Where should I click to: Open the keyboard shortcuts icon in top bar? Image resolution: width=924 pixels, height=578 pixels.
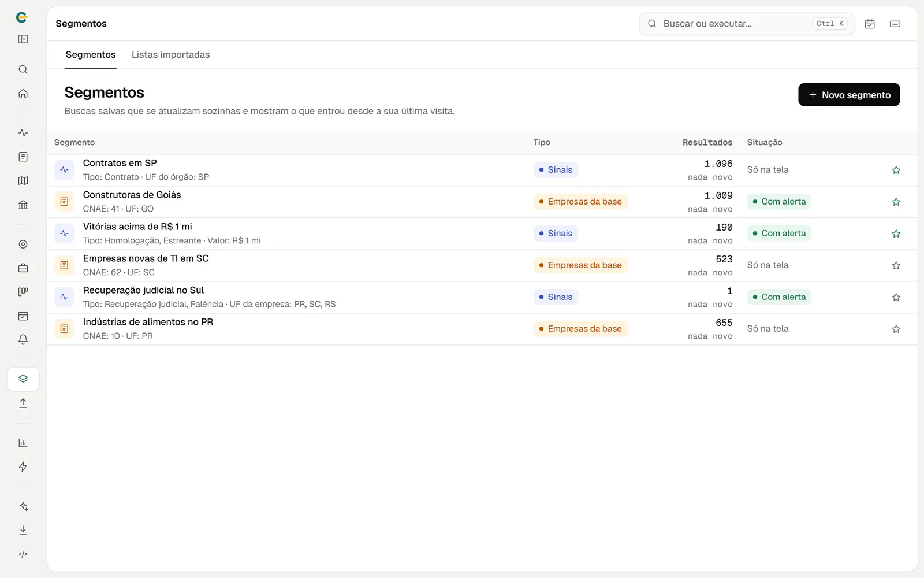pos(895,24)
